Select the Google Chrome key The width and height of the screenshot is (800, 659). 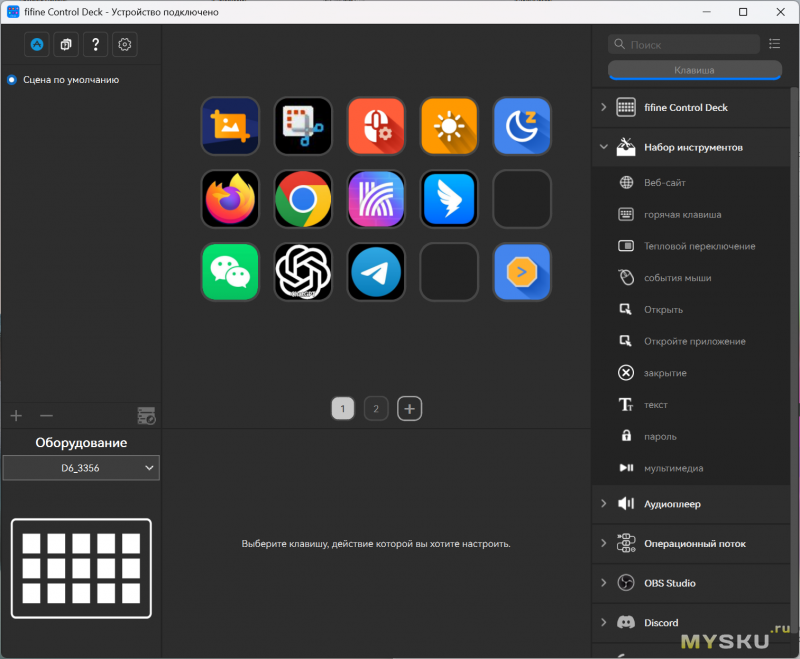click(x=303, y=199)
